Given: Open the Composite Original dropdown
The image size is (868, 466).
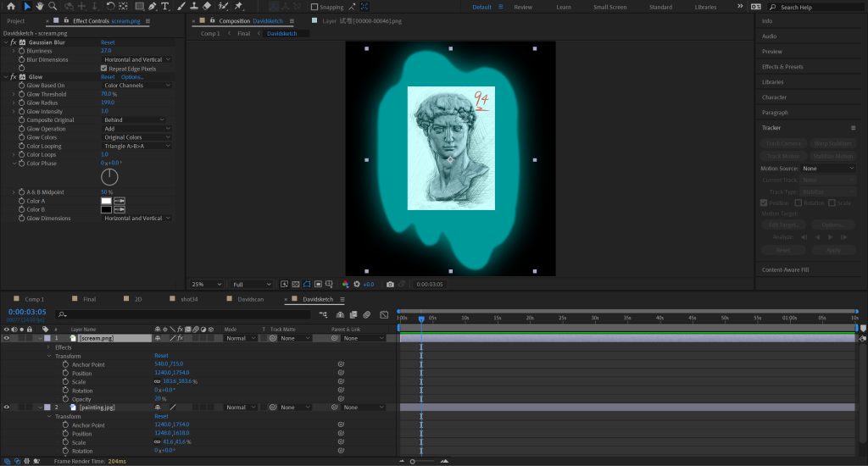Looking at the screenshot, I should 134,120.
